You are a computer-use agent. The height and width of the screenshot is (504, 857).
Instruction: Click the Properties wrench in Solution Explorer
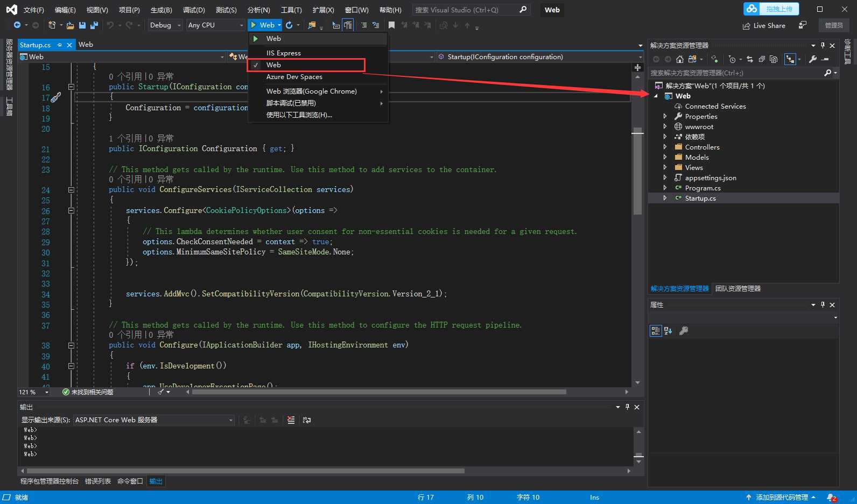point(813,59)
